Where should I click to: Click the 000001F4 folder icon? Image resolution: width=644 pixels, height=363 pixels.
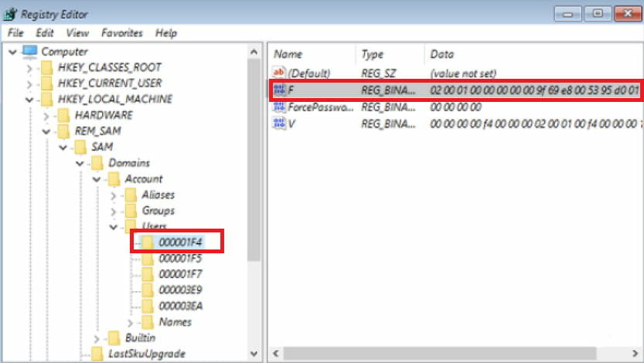coord(148,243)
